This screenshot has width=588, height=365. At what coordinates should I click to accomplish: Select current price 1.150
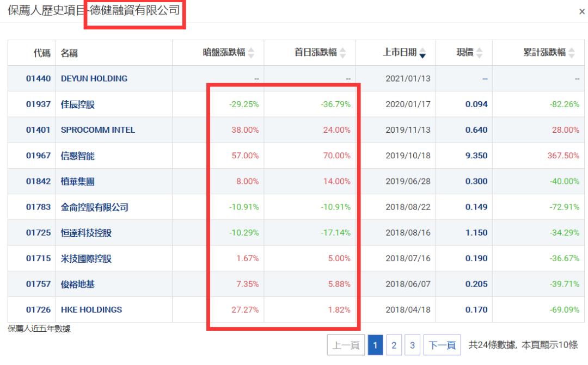pos(476,232)
